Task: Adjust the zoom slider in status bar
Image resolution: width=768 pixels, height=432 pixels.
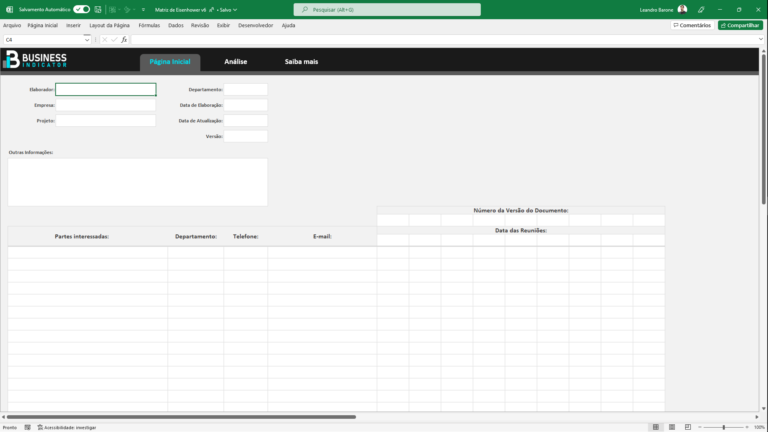Action: click(x=723, y=427)
